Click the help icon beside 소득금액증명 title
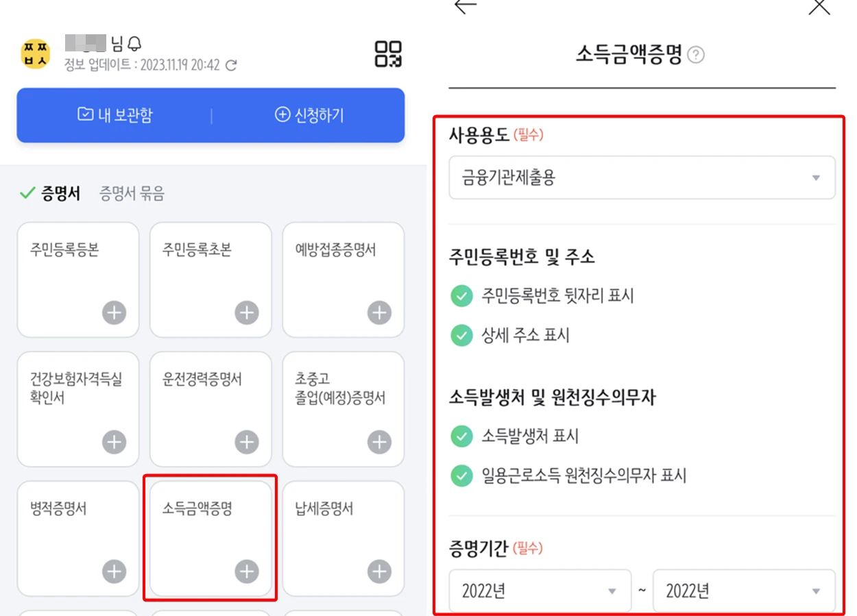Viewport: 857px width, 616px height. point(695,56)
